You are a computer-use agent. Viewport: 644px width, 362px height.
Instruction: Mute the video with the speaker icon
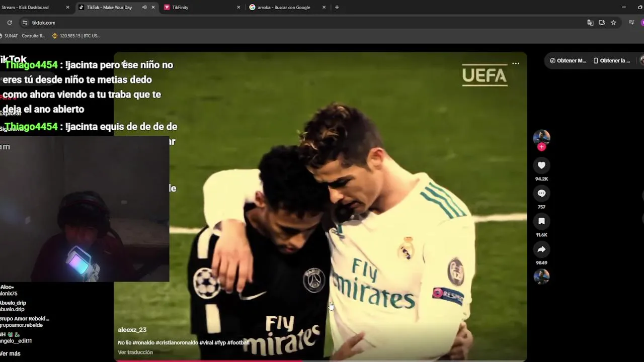click(x=124, y=63)
